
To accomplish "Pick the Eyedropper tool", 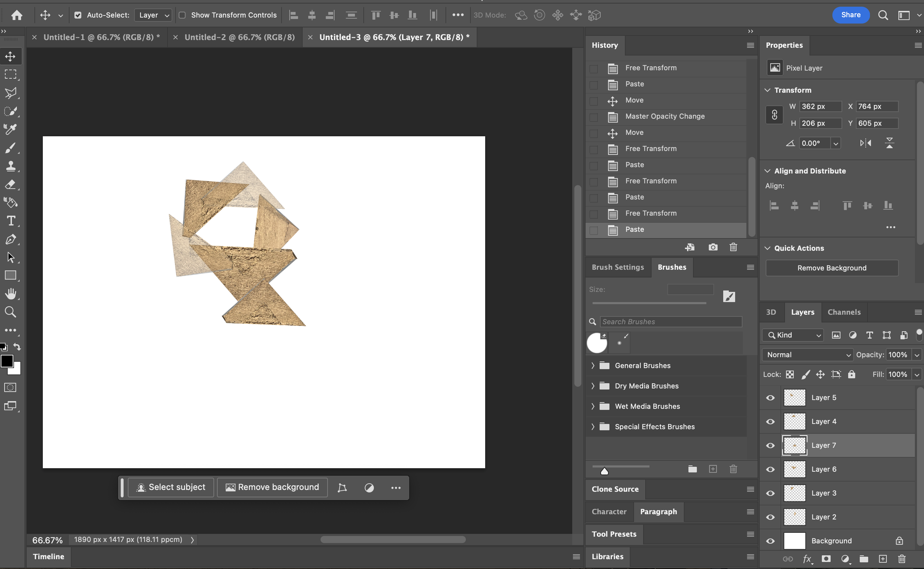I will tap(11, 129).
